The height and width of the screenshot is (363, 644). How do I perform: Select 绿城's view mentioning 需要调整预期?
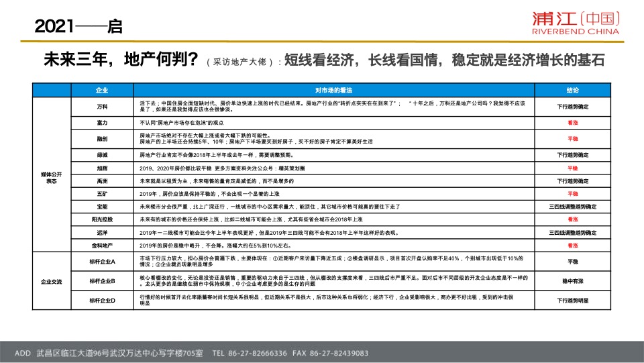[217, 155]
